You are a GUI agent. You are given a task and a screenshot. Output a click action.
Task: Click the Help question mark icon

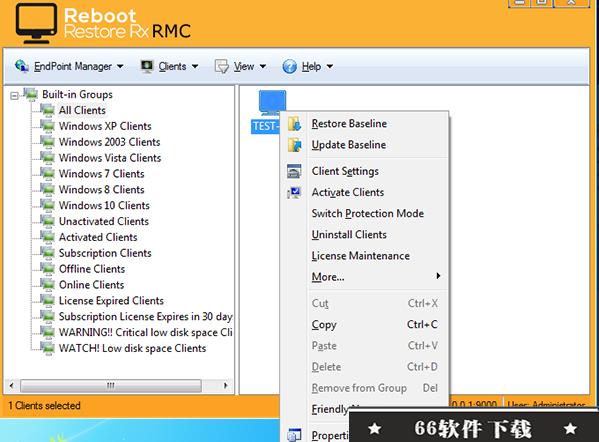point(289,66)
